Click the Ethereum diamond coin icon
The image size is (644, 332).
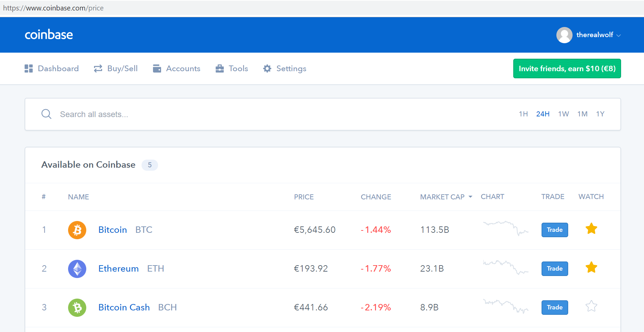pyautogui.click(x=77, y=269)
